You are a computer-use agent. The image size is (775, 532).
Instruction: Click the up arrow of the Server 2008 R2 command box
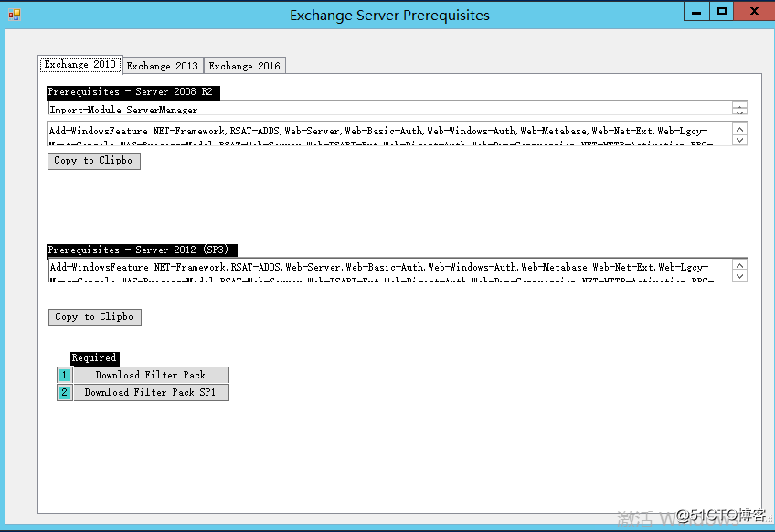coord(740,129)
